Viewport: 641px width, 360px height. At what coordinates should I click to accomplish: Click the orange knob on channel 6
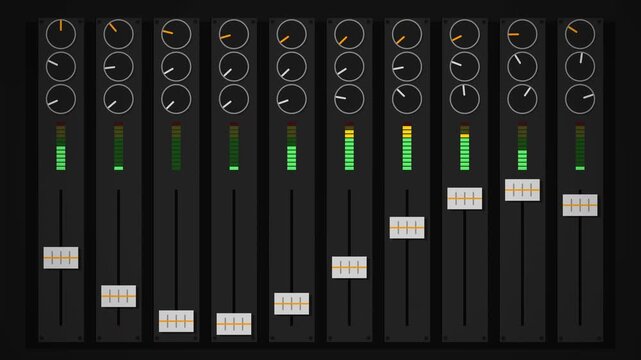click(x=349, y=34)
